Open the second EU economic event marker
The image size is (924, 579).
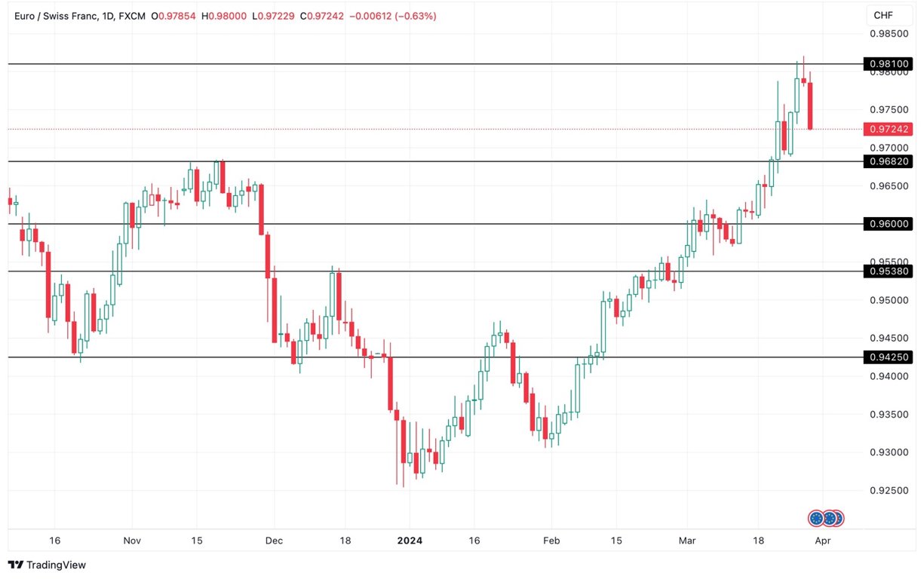[x=829, y=518]
